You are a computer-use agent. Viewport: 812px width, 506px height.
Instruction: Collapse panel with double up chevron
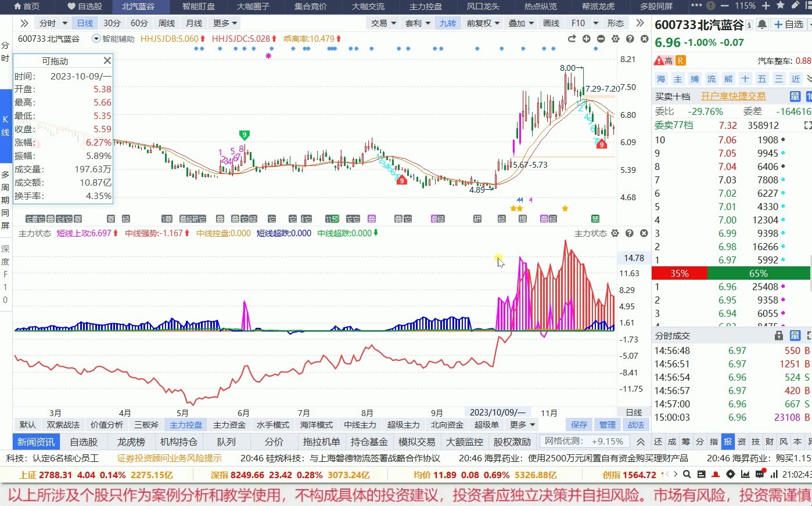641,442
